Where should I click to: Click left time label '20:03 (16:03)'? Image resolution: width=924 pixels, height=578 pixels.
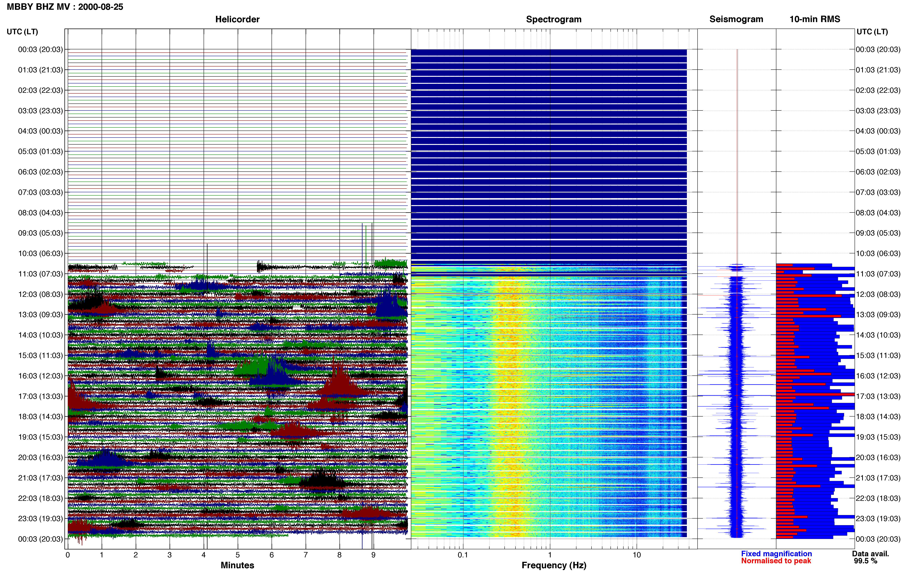tap(41, 458)
